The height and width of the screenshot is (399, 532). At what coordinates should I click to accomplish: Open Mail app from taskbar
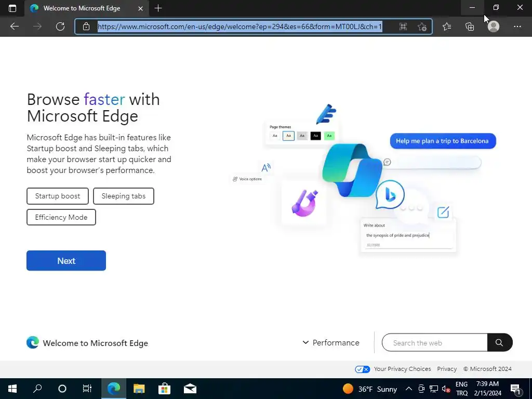coord(190,389)
